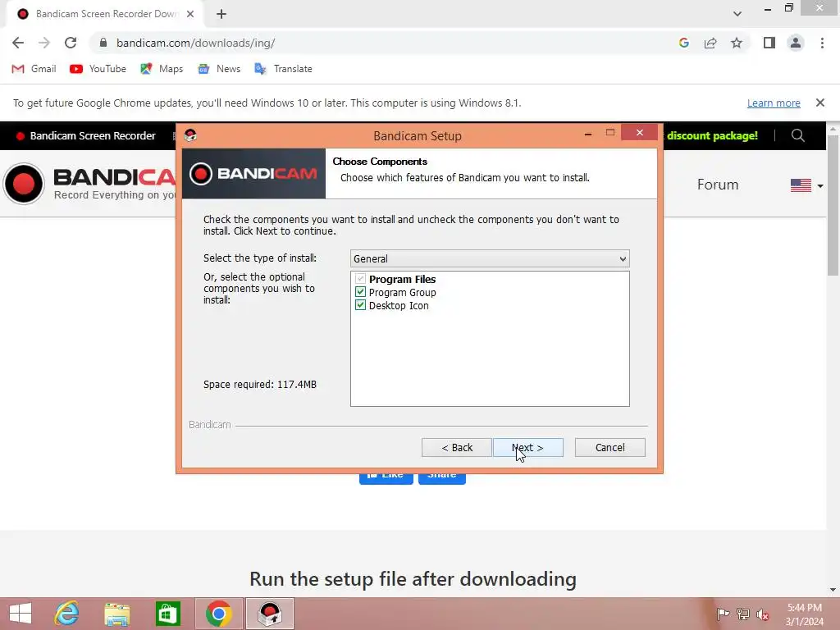Open the Chrome three-dot menu
Viewport: 840px width, 630px height.
pyautogui.click(x=822, y=43)
